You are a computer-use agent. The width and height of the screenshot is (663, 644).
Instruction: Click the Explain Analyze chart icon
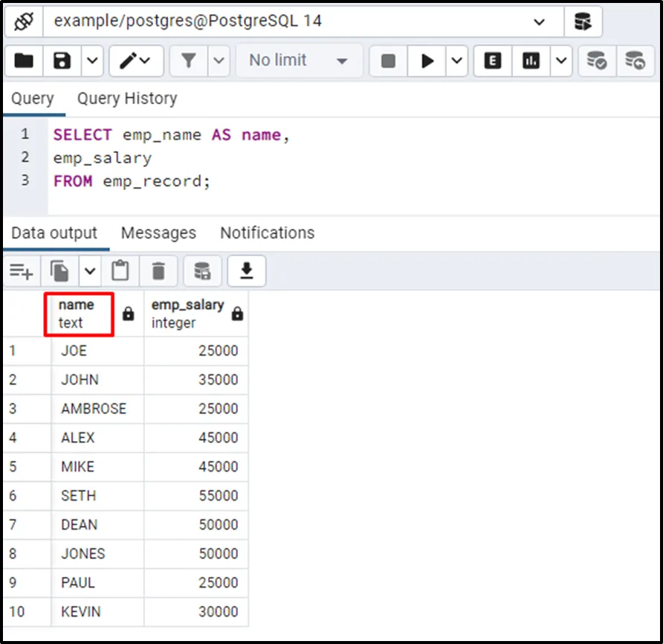click(531, 61)
